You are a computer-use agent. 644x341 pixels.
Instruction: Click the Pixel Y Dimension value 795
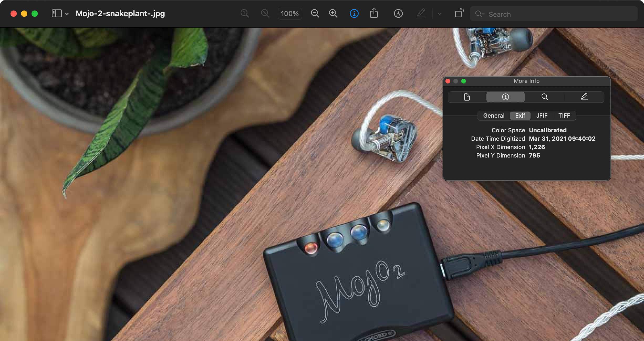coord(534,155)
